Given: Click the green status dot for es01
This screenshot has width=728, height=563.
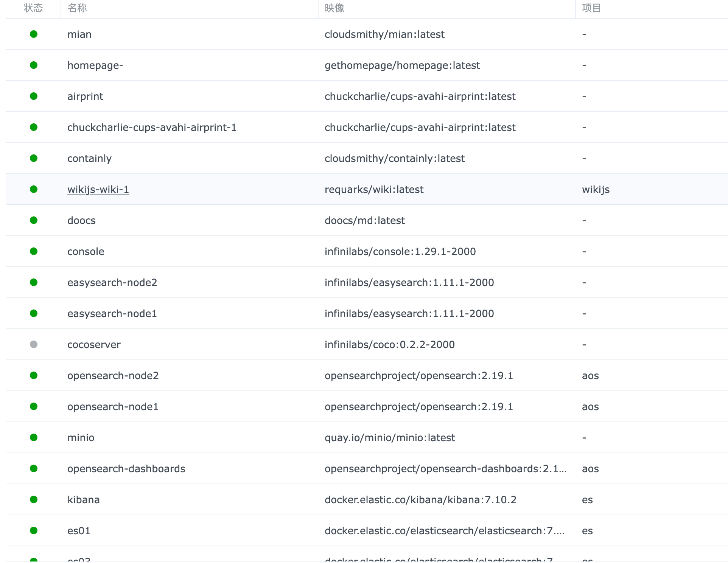Looking at the screenshot, I should [x=34, y=530].
